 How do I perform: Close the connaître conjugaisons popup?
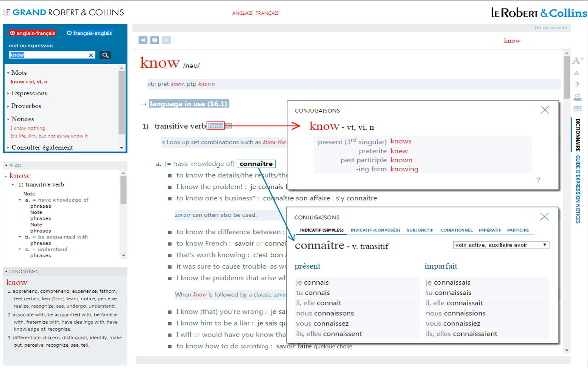(x=544, y=217)
